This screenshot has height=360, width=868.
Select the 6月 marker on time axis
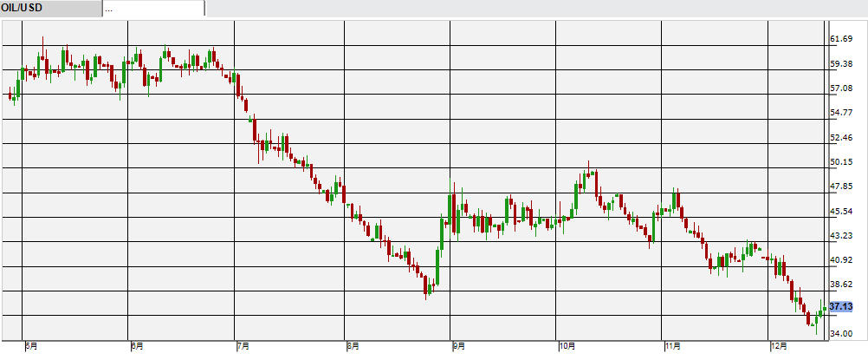137,347
